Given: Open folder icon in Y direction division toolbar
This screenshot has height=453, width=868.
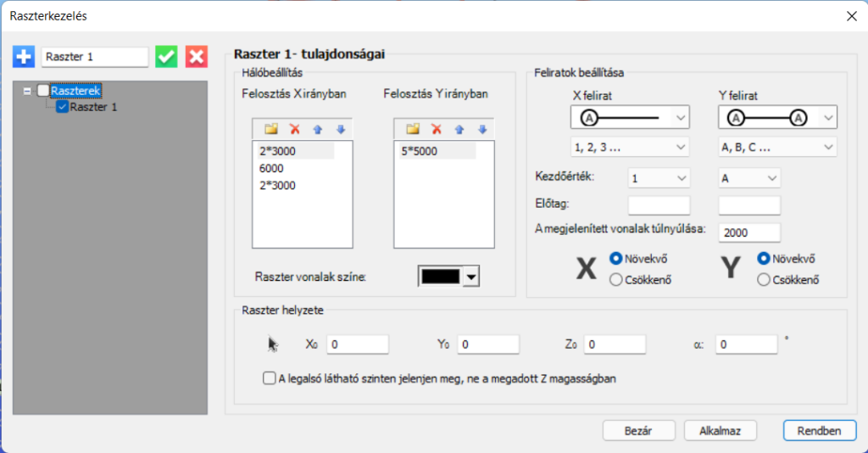Looking at the screenshot, I should tap(413, 129).
